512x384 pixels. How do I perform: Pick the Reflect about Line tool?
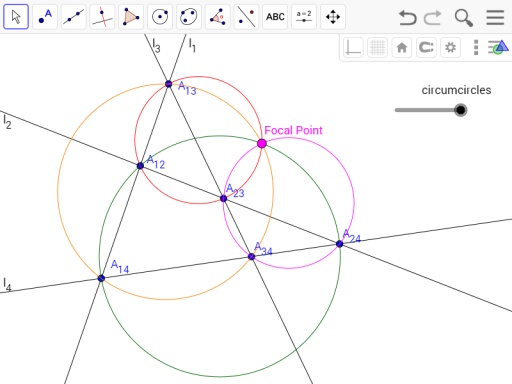point(246,17)
